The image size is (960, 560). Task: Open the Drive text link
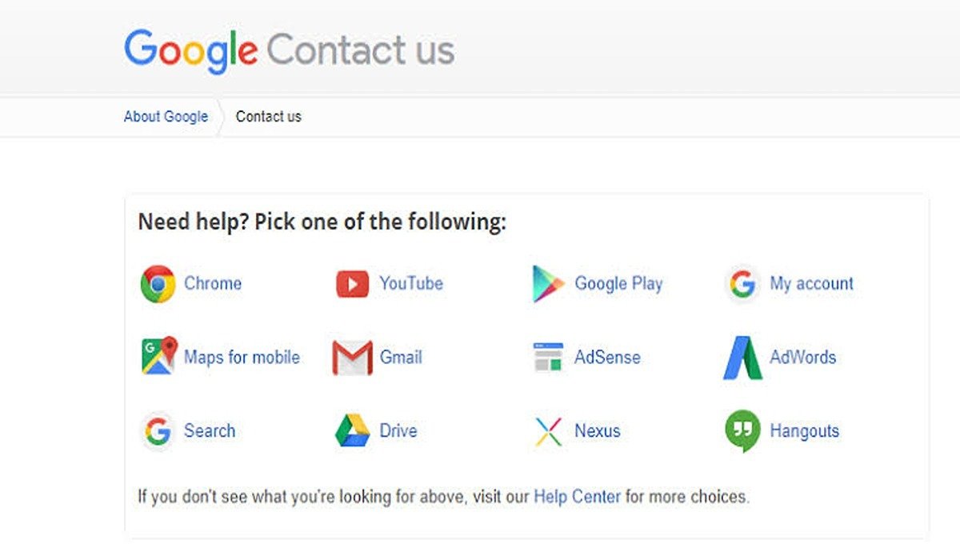coord(398,430)
